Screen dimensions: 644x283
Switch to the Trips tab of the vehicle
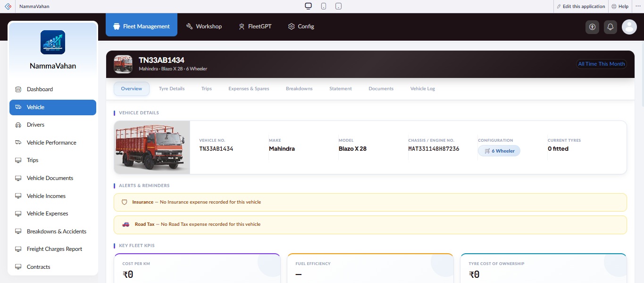pyautogui.click(x=206, y=89)
